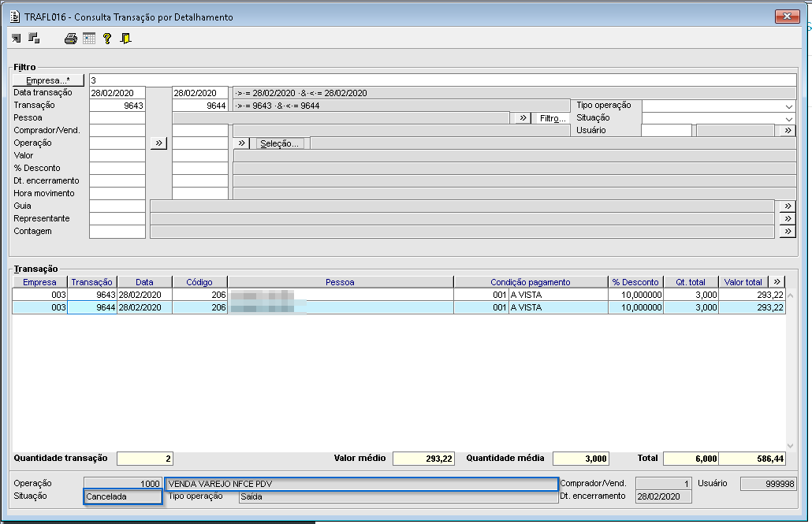Click the Data column header
Screen dimensions: 812x524
(144, 282)
